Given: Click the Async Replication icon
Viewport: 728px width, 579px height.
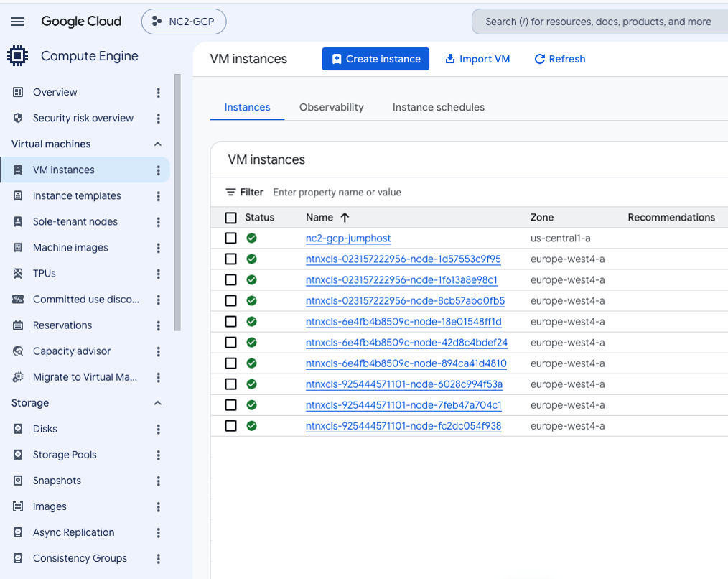Looking at the screenshot, I should pyautogui.click(x=18, y=532).
